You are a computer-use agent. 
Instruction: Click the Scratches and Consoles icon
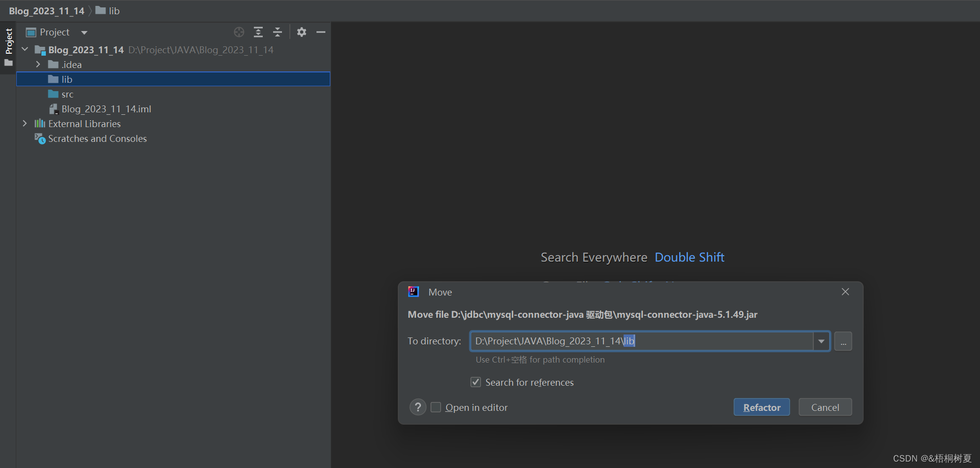40,138
